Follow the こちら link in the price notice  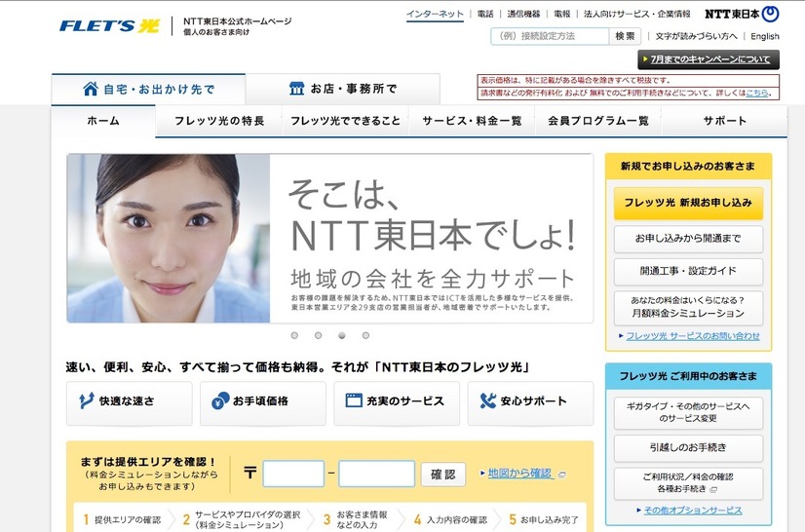[757, 93]
